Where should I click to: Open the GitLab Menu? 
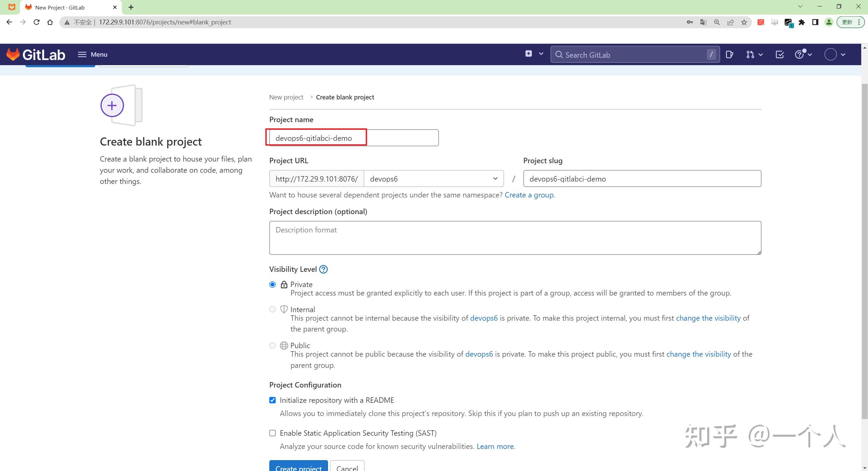[x=92, y=55]
